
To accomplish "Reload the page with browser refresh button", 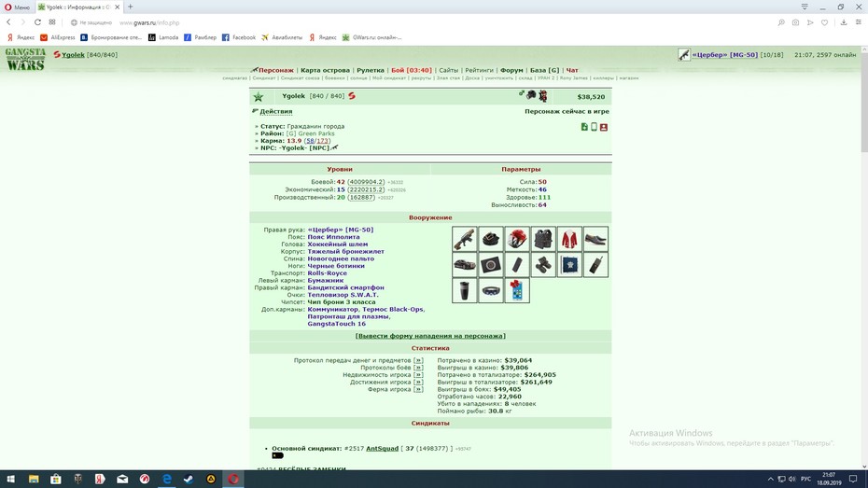I will point(37,22).
